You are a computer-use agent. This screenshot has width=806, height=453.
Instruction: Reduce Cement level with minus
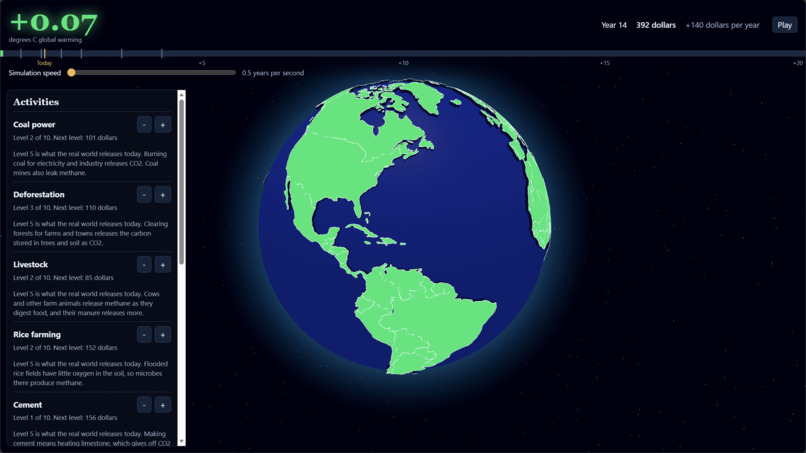pyautogui.click(x=144, y=405)
